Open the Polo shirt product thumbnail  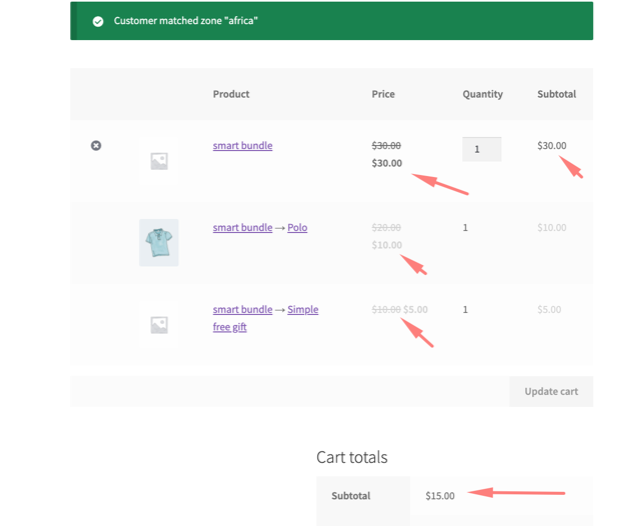[x=158, y=242]
